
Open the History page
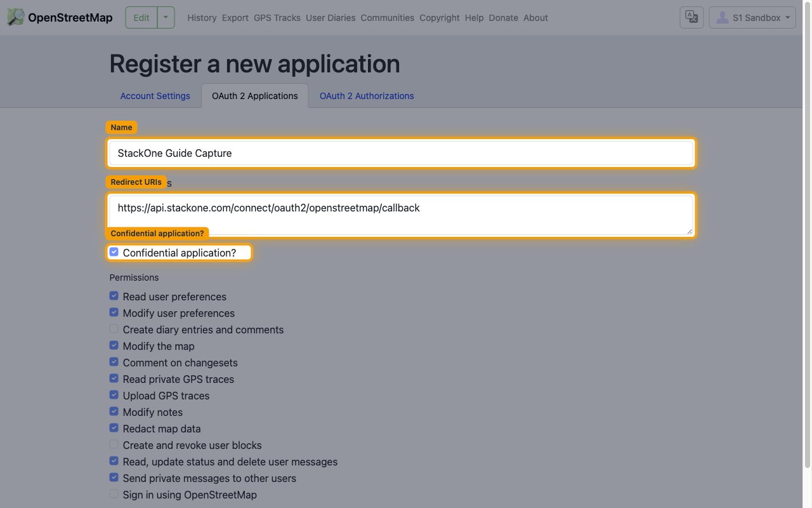point(202,18)
